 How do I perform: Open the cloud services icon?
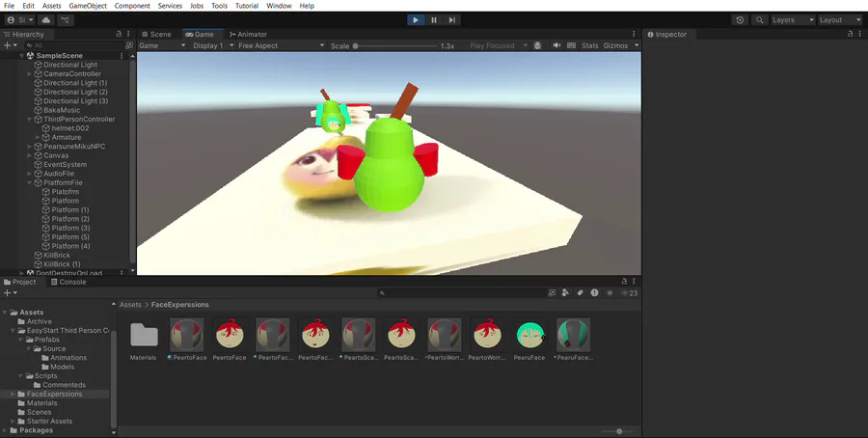click(46, 20)
